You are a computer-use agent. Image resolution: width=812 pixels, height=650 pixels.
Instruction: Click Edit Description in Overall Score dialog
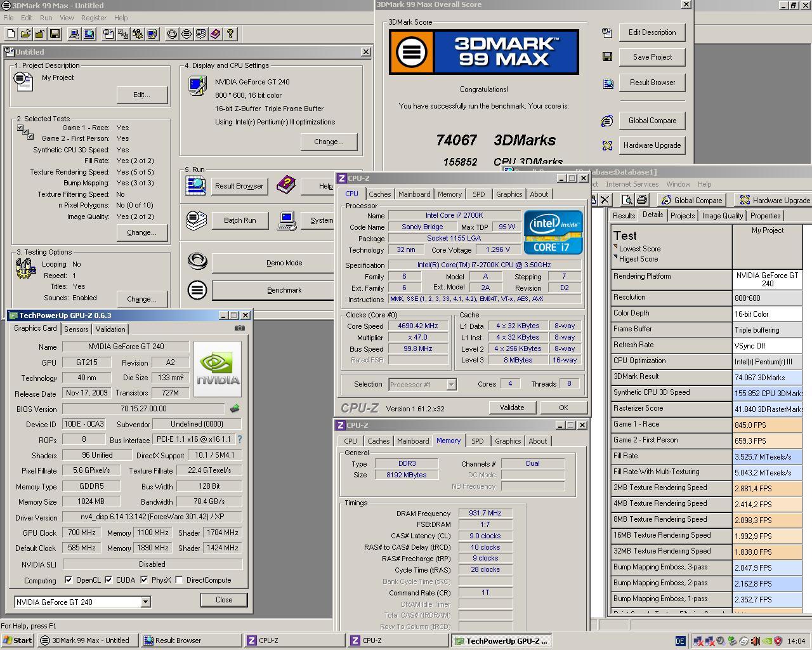pos(652,32)
